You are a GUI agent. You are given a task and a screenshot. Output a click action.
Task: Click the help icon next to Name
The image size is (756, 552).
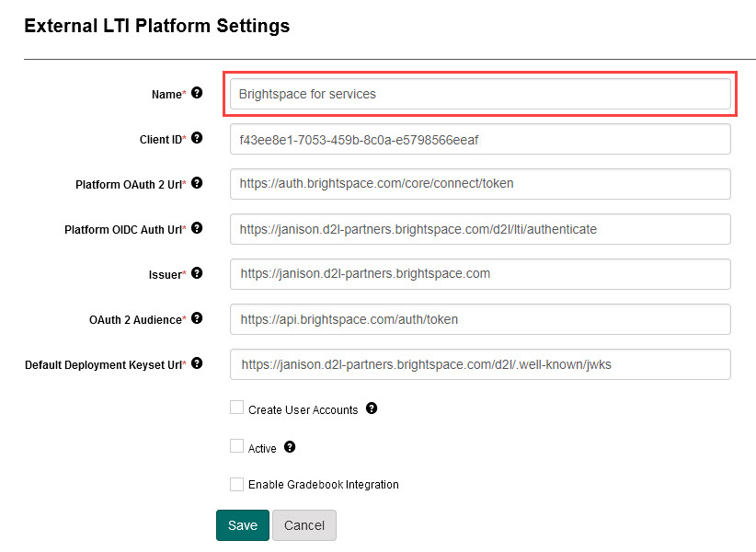tap(197, 93)
